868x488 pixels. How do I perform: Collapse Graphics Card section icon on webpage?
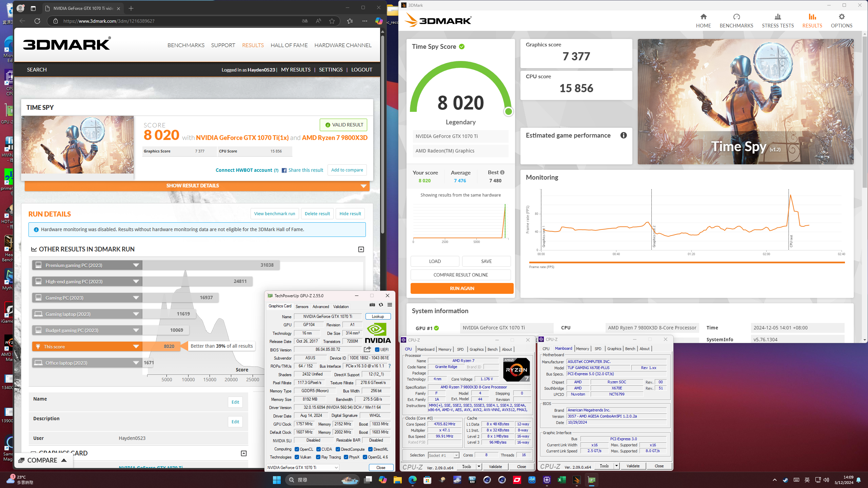coord(244,453)
